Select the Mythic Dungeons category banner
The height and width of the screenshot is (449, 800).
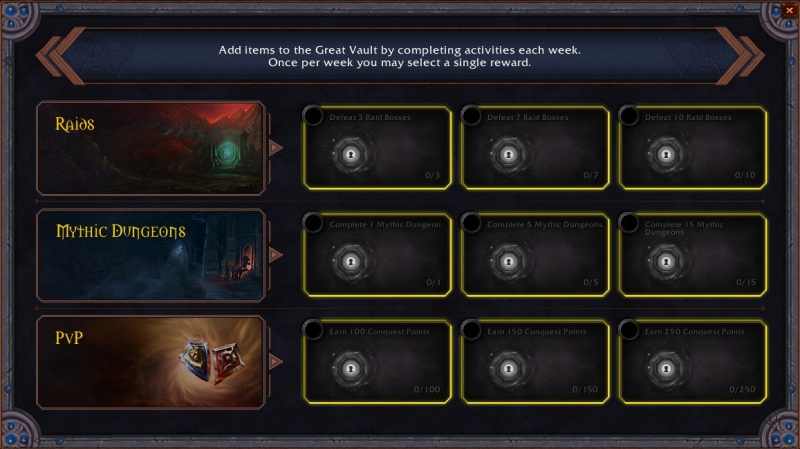click(151, 255)
